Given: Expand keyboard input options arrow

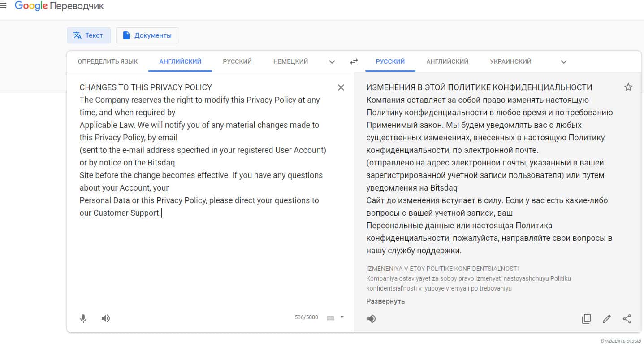Looking at the screenshot, I should point(342,317).
